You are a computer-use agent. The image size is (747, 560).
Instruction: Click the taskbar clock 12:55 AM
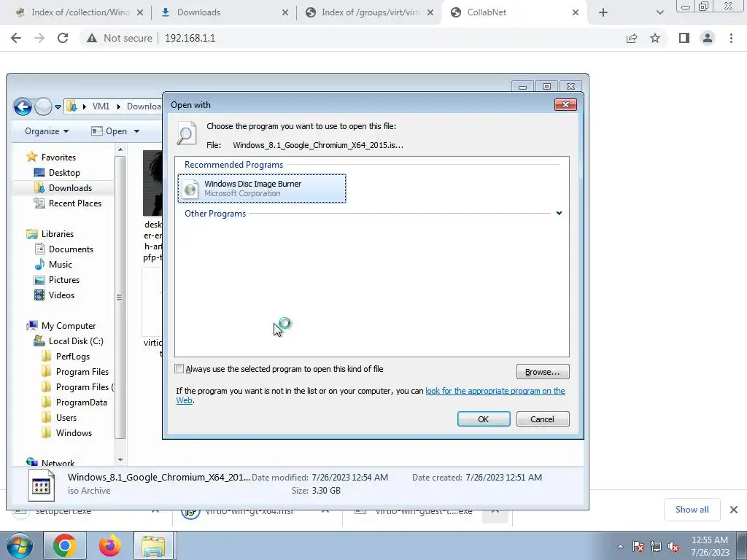tap(709, 546)
